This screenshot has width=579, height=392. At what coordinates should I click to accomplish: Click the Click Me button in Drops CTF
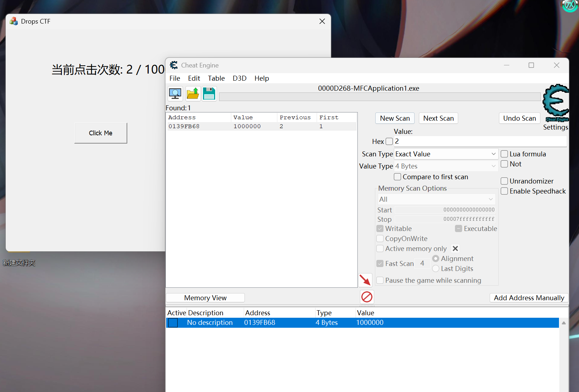[x=100, y=133]
